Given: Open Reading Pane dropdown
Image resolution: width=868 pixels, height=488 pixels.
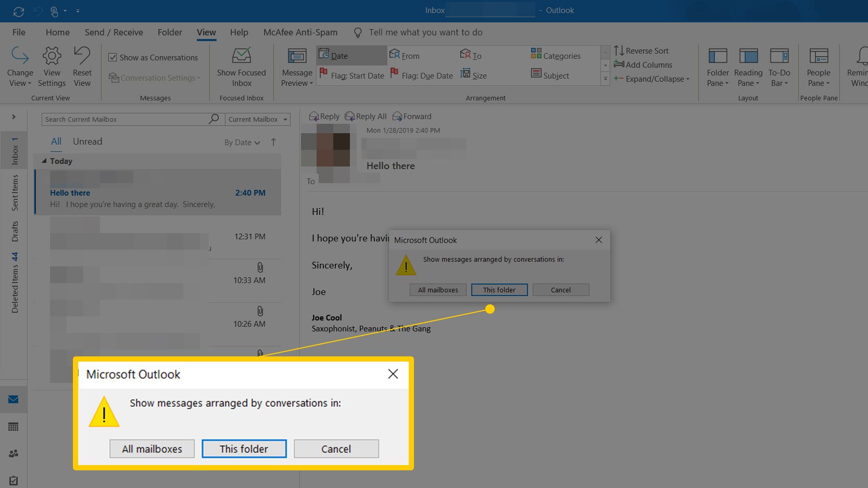Looking at the screenshot, I should pos(748,67).
